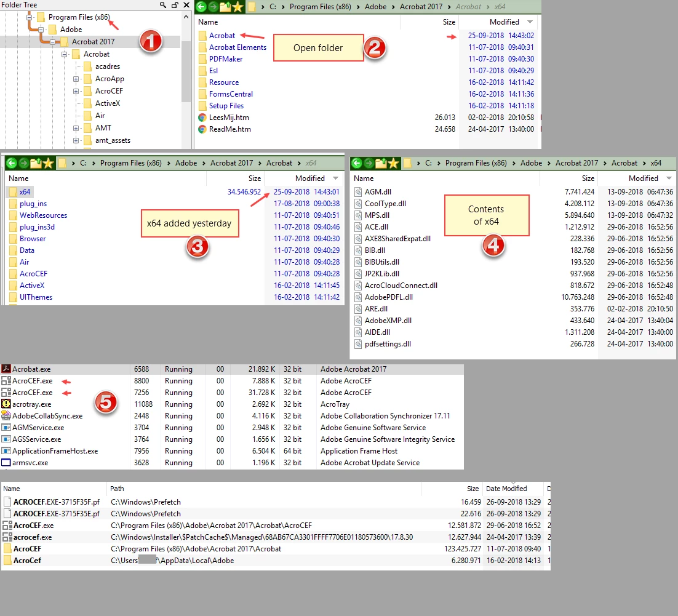Click Up-folder icon in the pane listing plug_ins
This screenshot has height=616, width=678.
point(36,163)
